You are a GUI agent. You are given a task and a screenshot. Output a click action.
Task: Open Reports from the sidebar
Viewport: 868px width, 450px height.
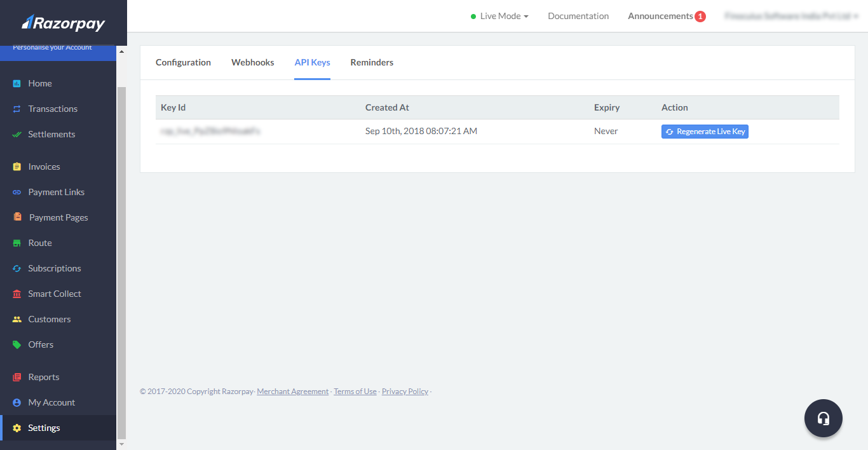point(44,377)
